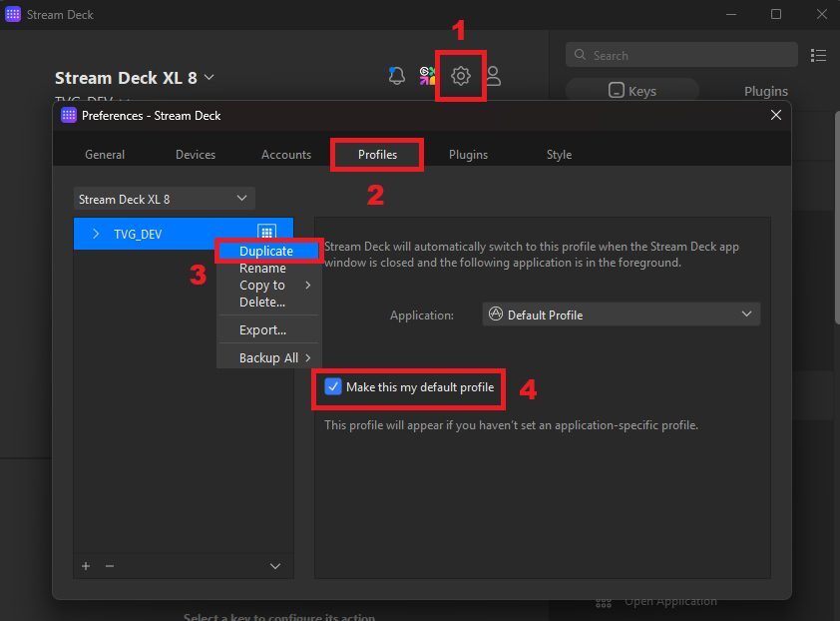840x621 pixels.
Task: Switch to the Style tab
Action: click(559, 155)
